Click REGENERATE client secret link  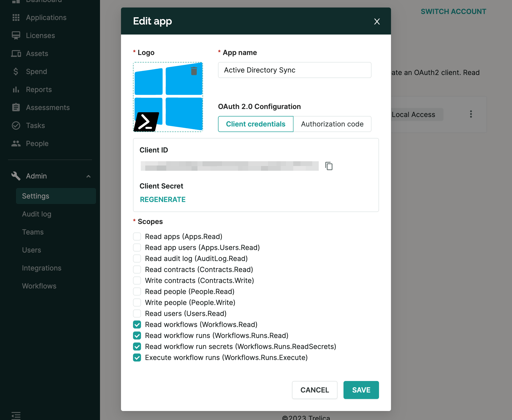(x=163, y=199)
